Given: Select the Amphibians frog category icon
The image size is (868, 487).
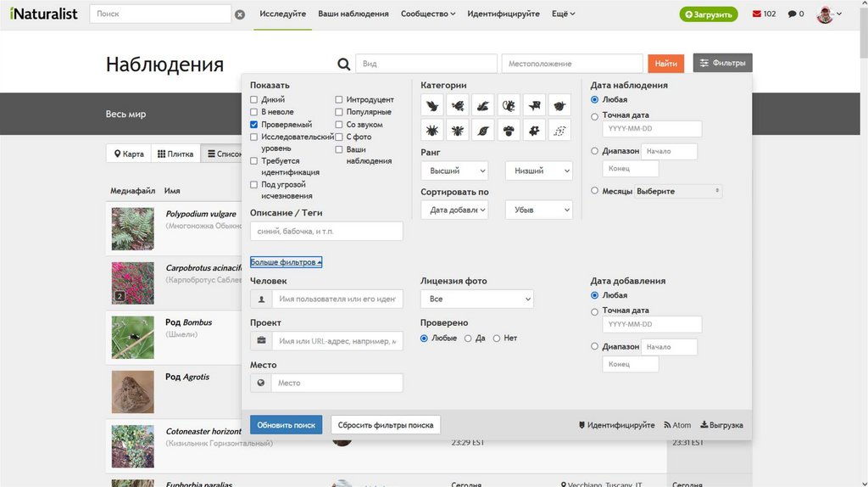Looking at the screenshot, I should (457, 105).
